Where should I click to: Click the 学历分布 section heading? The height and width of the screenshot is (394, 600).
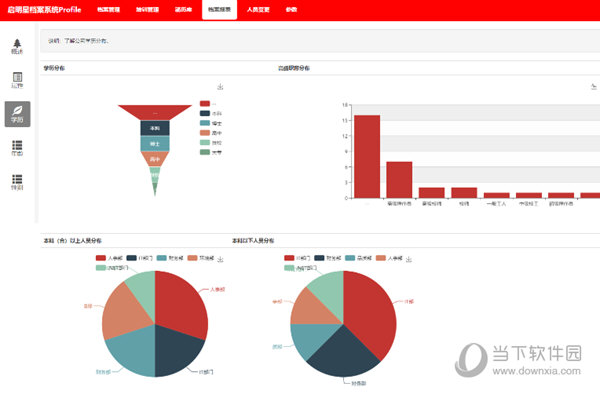(54, 68)
